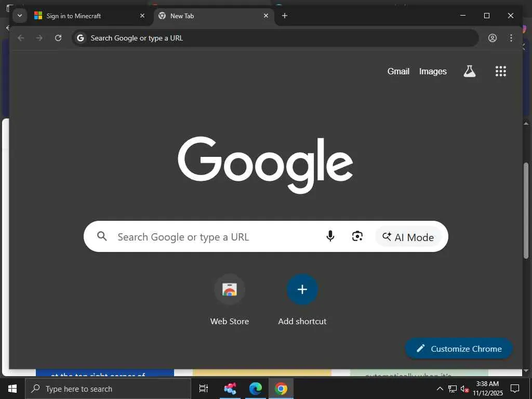Open the Web Store shortcut
Image resolution: width=532 pixels, height=399 pixels.
230,299
